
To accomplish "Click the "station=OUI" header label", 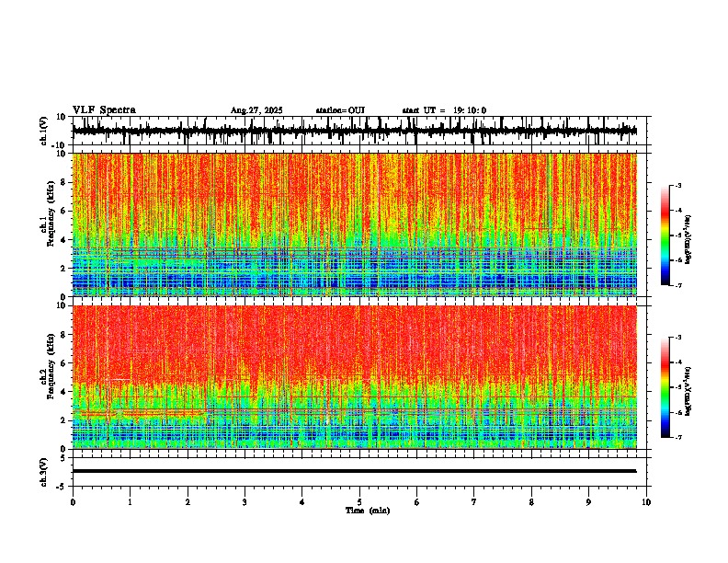I will pyautogui.click(x=340, y=110).
